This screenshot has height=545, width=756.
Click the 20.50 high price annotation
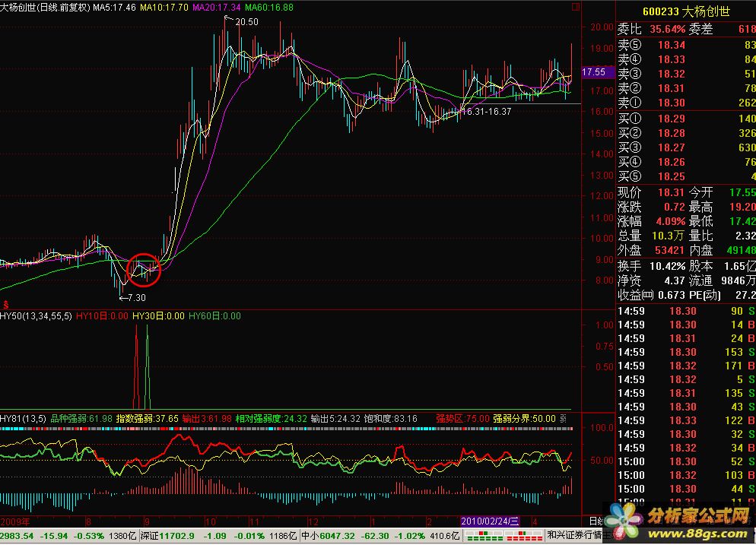coord(246,22)
